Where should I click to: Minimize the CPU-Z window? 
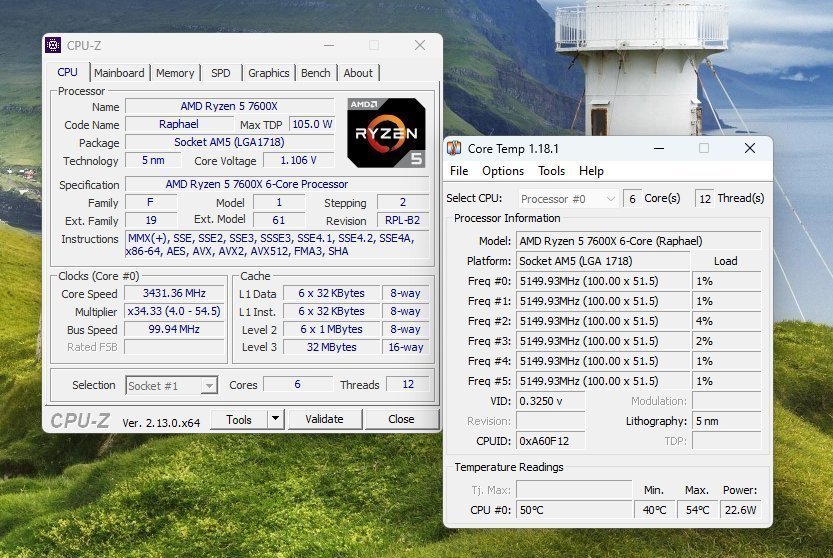pos(329,46)
